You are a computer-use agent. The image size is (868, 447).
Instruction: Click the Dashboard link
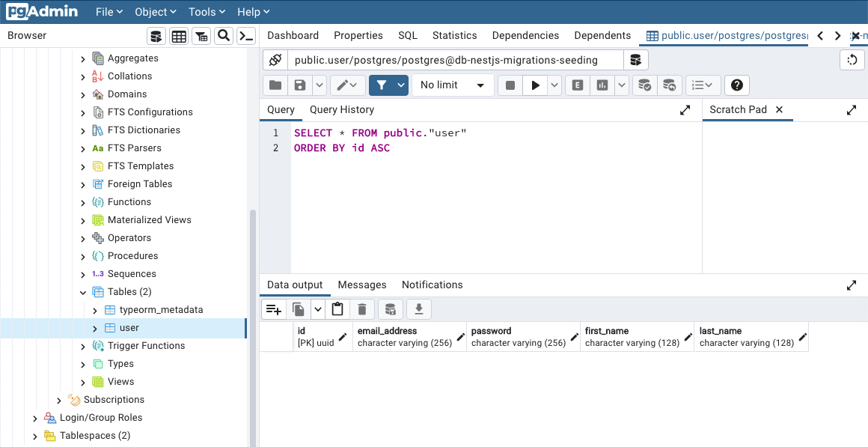tap(293, 35)
